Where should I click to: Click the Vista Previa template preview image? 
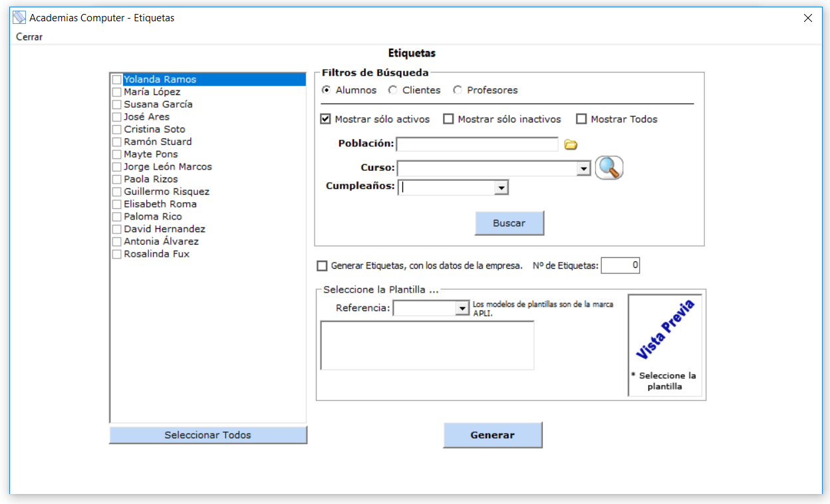coord(665,345)
